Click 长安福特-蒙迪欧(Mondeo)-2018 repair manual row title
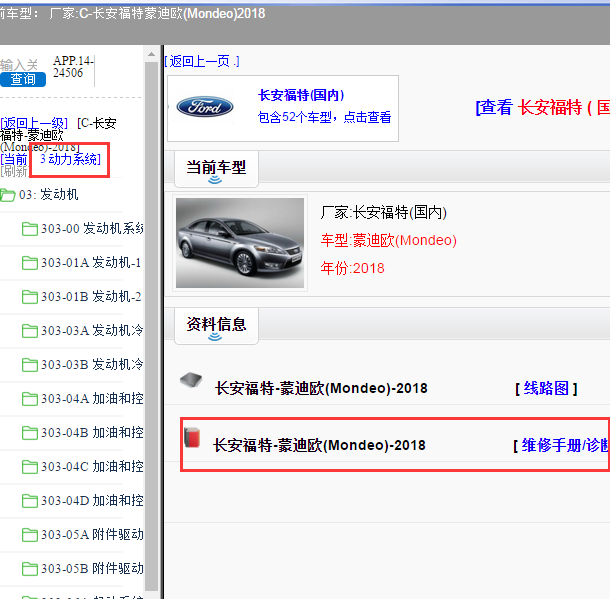 (319, 445)
